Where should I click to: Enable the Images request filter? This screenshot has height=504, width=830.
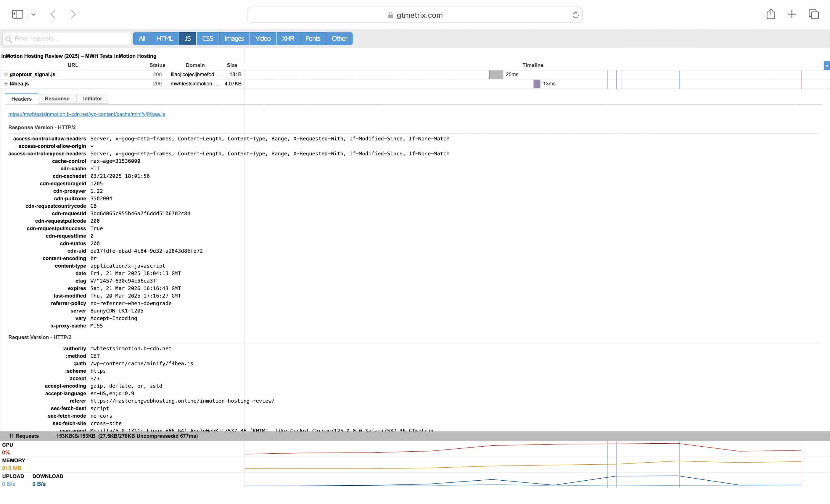(x=234, y=38)
